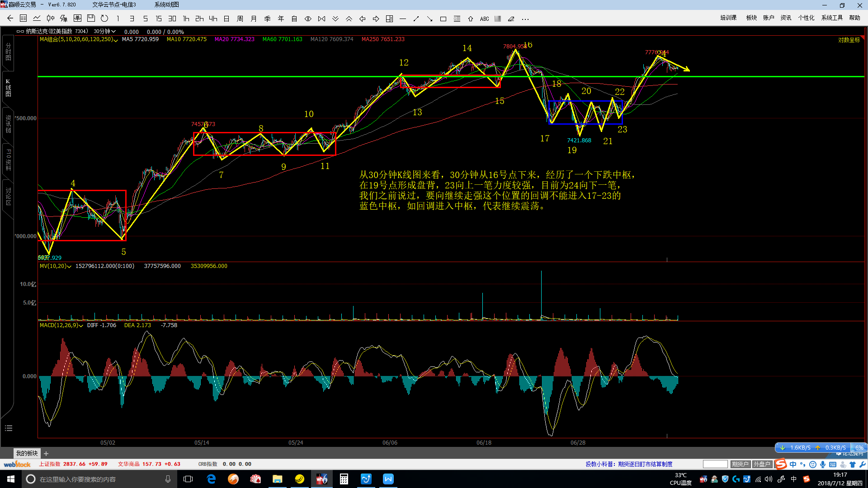Open the 资讯 menu

pos(786,18)
